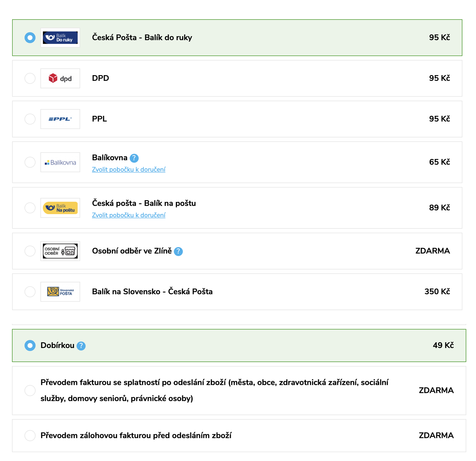The height and width of the screenshot is (461, 476).
Task: Open help icon beside Osobní odběr ve Zlíně
Action: click(178, 251)
